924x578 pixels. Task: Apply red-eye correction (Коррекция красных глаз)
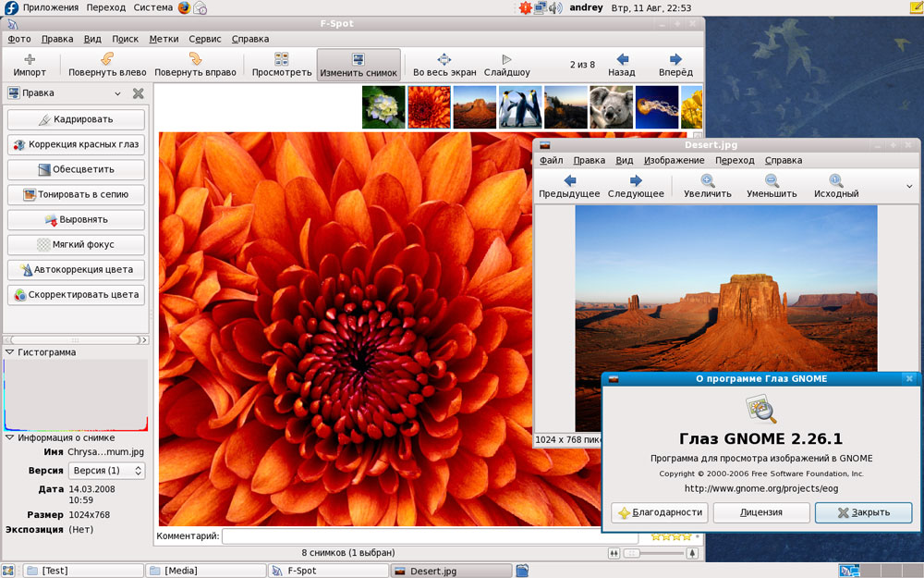(76, 144)
